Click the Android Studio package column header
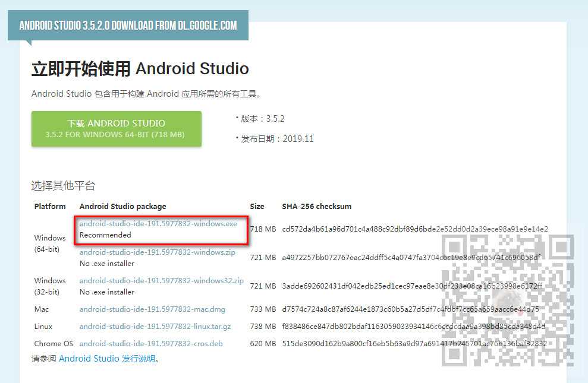588x383 pixels. click(122, 206)
